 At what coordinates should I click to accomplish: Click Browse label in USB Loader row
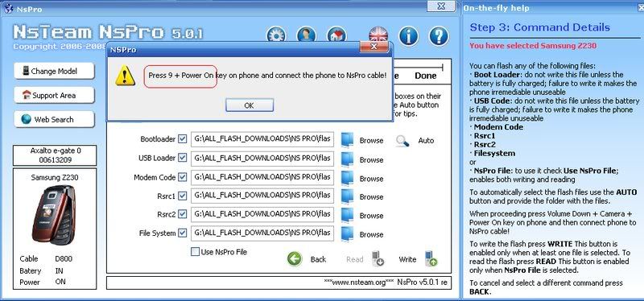371,159
